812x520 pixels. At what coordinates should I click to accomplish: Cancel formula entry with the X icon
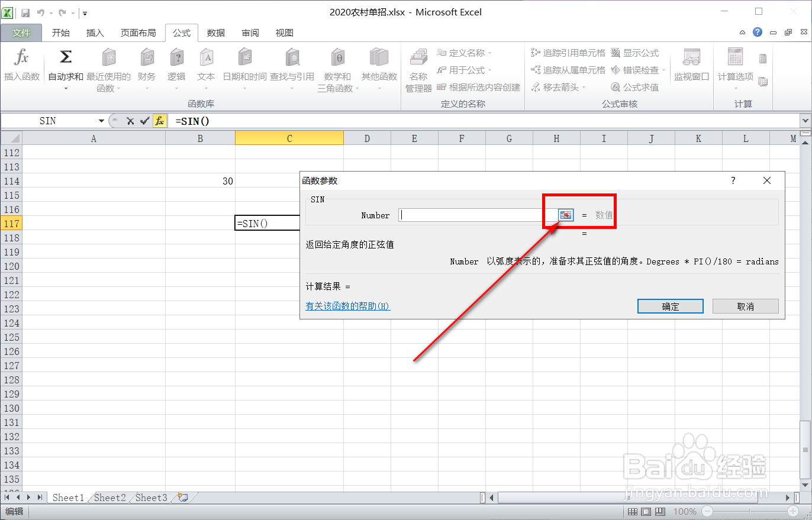(130, 121)
